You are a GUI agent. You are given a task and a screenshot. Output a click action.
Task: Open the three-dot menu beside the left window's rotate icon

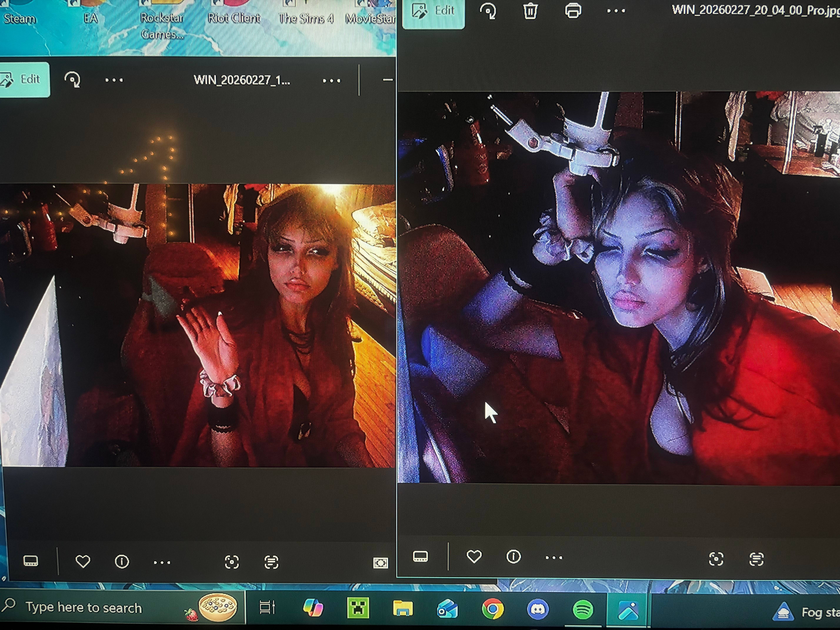point(114,80)
